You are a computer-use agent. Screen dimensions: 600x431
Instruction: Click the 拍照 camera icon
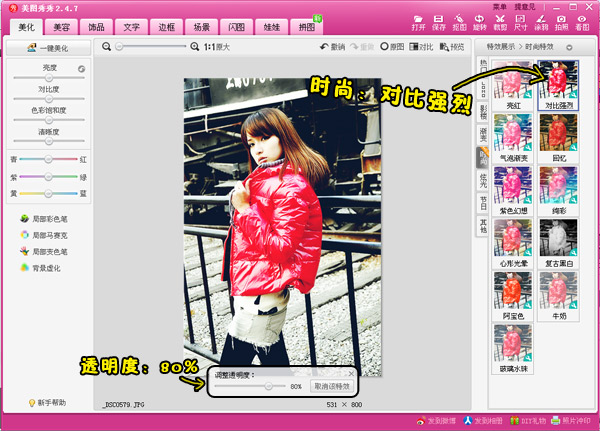pyautogui.click(x=561, y=23)
